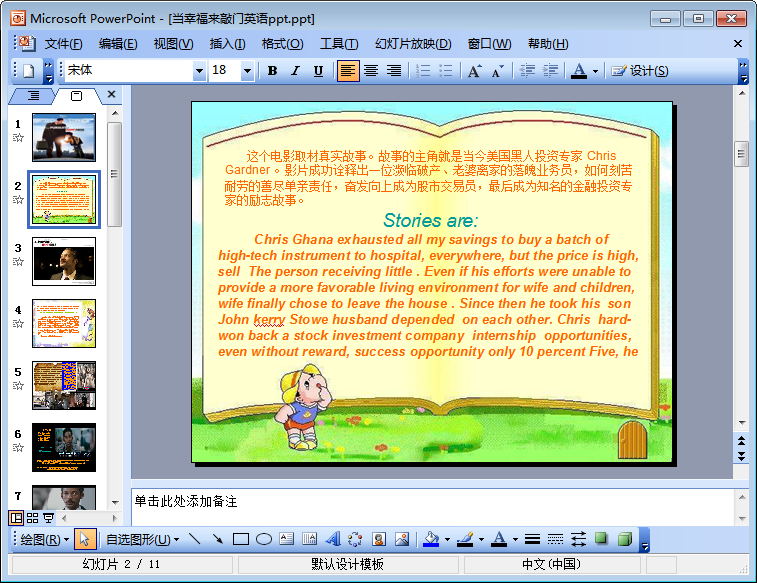Align text left

click(348, 71)
